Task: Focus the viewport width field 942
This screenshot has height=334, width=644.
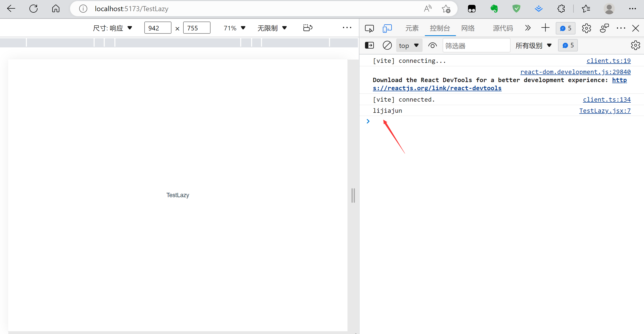Action: pyautogui.click(x=158, y=28)
